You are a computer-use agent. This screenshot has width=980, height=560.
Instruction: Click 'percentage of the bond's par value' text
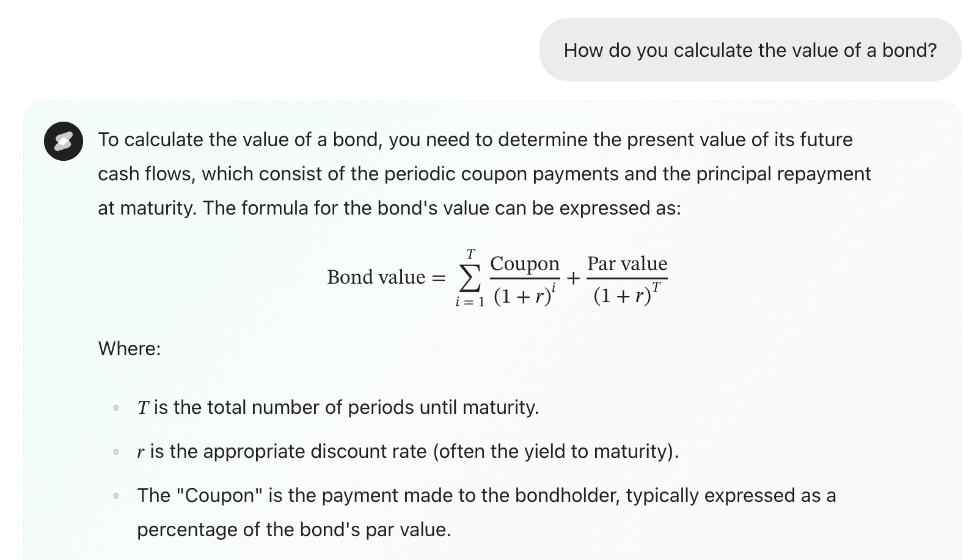coord(294,529)
